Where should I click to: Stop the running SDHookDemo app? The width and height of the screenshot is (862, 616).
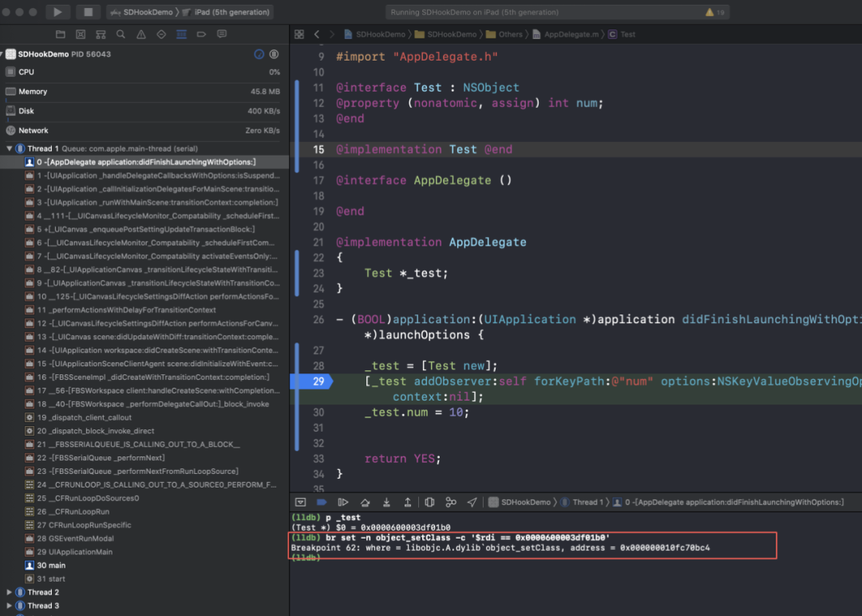(88, 12)
